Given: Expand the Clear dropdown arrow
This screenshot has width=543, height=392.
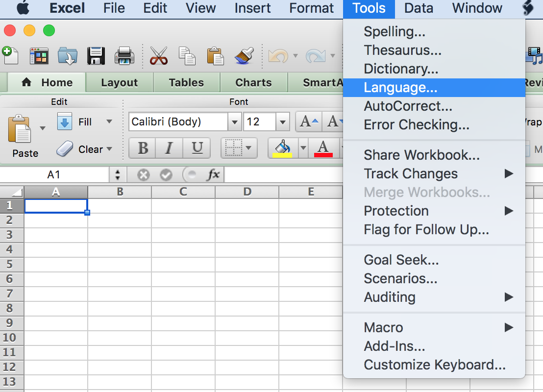Looking at the screenshot, I should tap(109, 149).
